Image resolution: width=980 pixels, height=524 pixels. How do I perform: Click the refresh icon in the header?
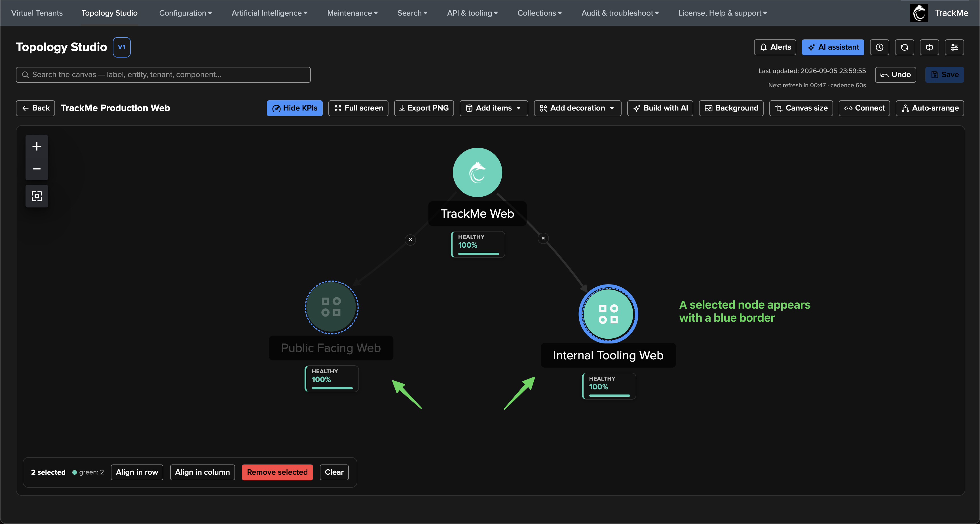coord(904,47)
